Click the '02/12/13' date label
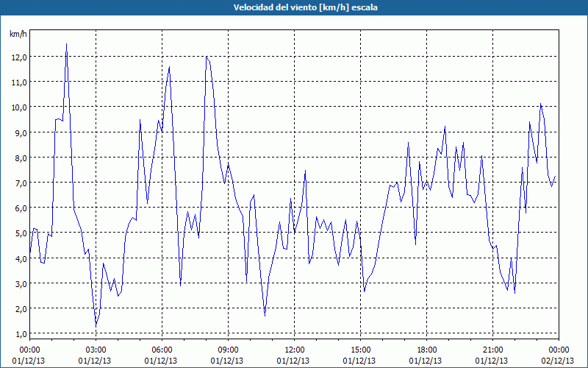Image resolution: width=588 pixels, height=368 pixels. (x=558, y=361)
